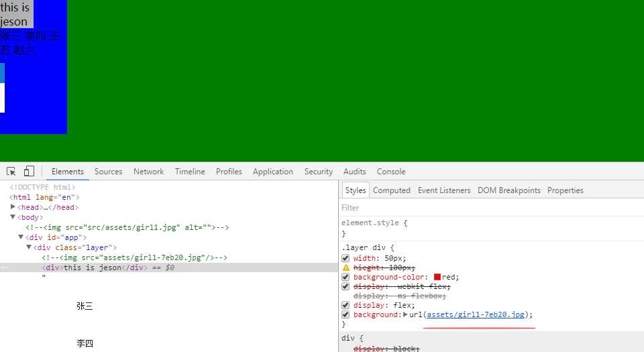Activate the inspect element picker icon

tap(11, 172)
